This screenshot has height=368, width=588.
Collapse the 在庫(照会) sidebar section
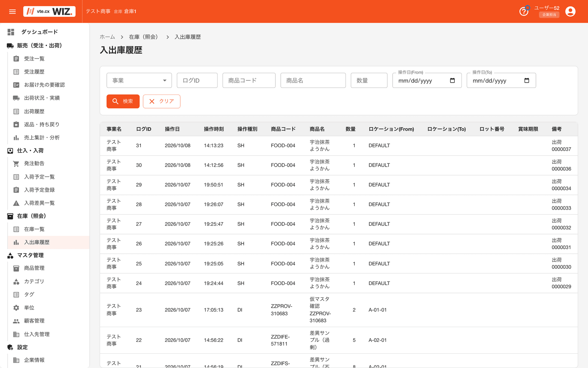(32, 216)
